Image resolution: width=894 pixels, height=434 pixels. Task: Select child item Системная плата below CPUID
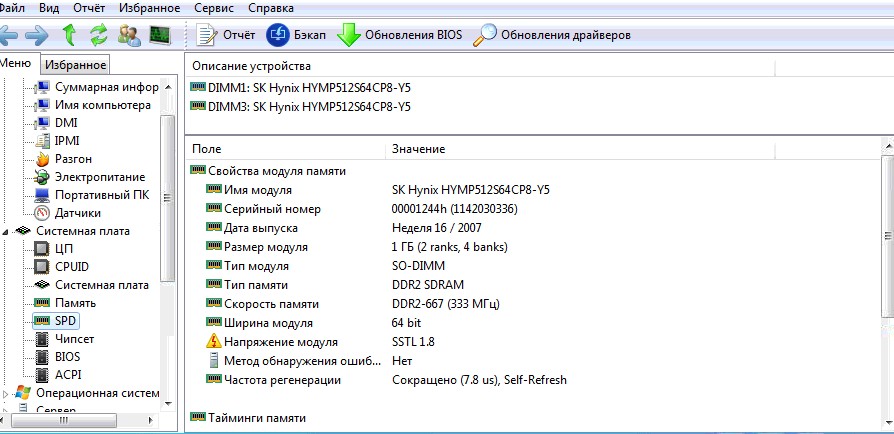point(91,285)
